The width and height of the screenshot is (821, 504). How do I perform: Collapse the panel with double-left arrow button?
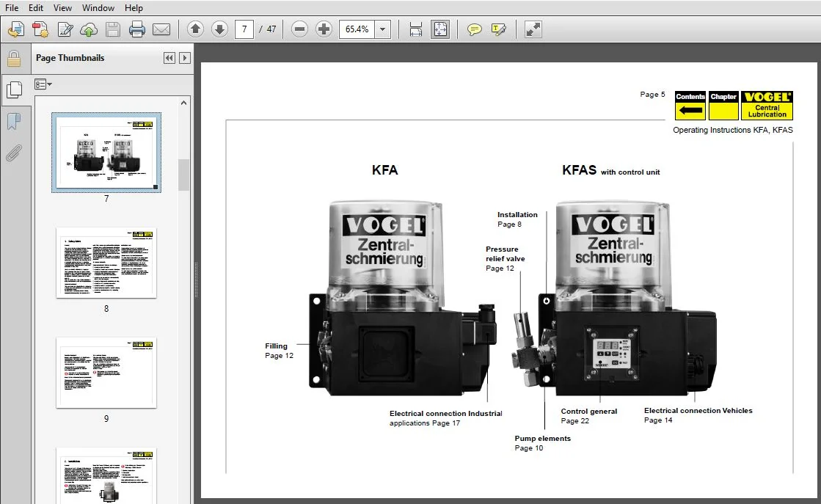(x=169, y=58)
